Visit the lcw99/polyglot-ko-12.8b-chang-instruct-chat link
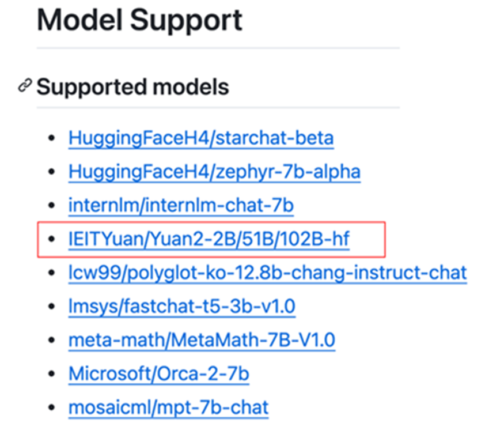Image resolution: width=504 pixels, height=423 pixels. click(x=267, y=272)
